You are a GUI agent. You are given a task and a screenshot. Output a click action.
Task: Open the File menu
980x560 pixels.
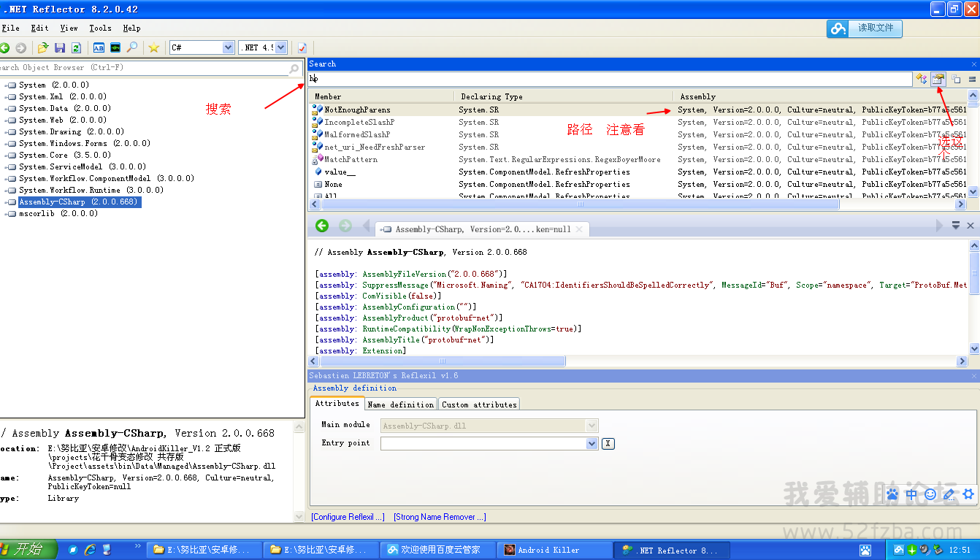pos(10,28)
